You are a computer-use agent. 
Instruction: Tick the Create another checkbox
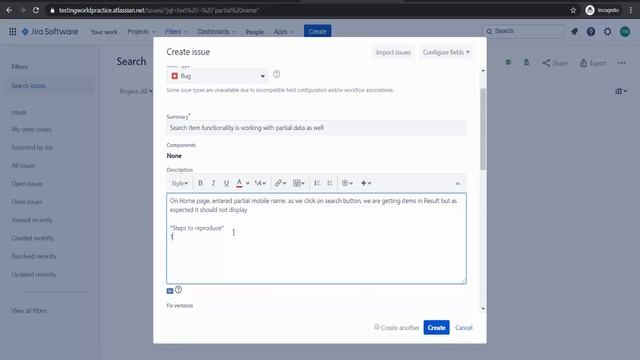[x=377, y=327]
